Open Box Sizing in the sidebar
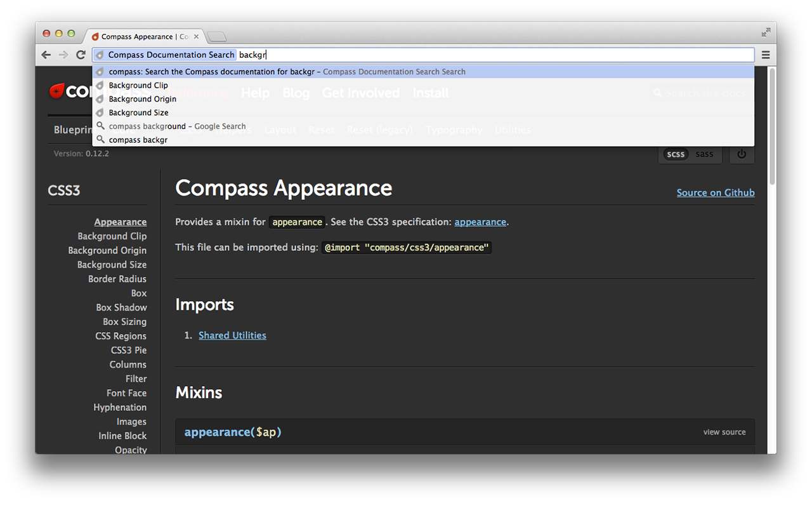812x508 pixels. (125, 322)
